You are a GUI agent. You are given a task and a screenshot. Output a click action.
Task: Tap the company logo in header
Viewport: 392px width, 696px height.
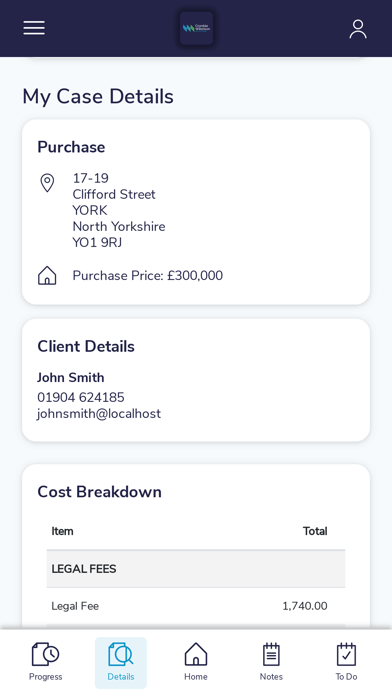(x=196, y=28)
